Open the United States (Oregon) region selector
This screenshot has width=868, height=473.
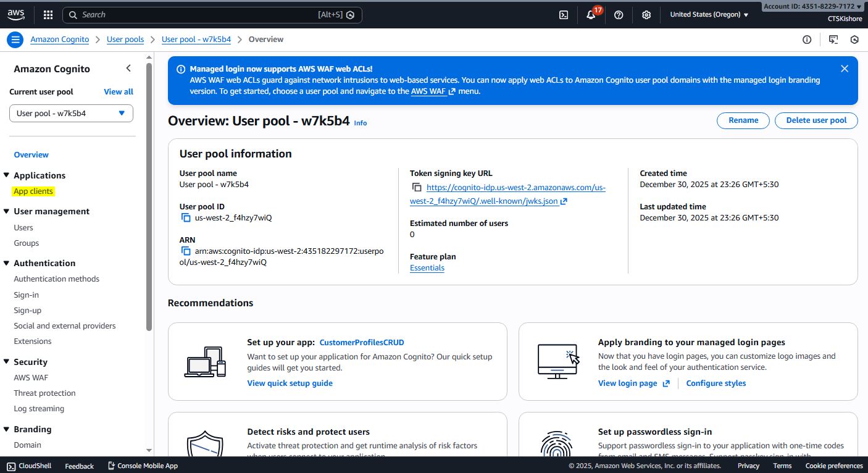tap(709, 15)
